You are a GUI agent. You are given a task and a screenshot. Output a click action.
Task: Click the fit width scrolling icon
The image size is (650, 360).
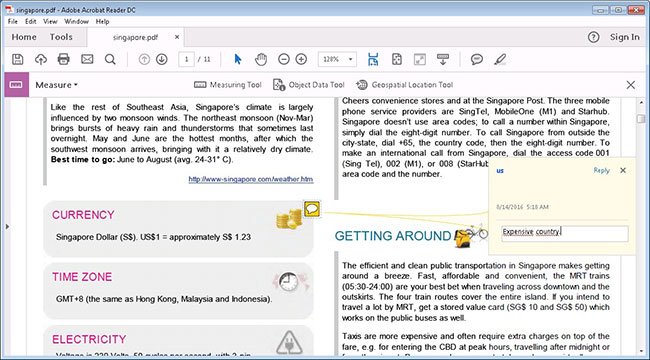[x=373, y=59]
